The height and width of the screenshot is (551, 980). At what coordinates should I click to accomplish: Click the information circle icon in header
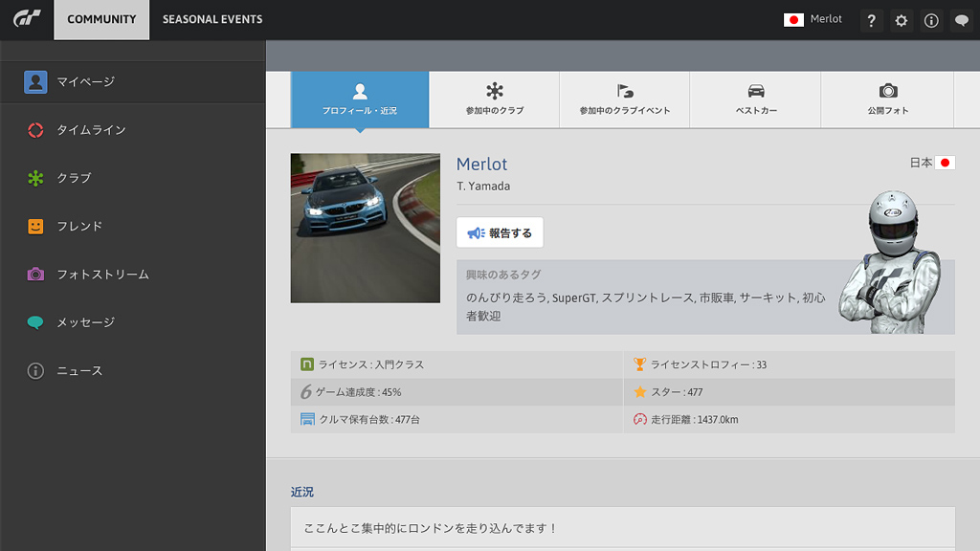pos(931,20)
